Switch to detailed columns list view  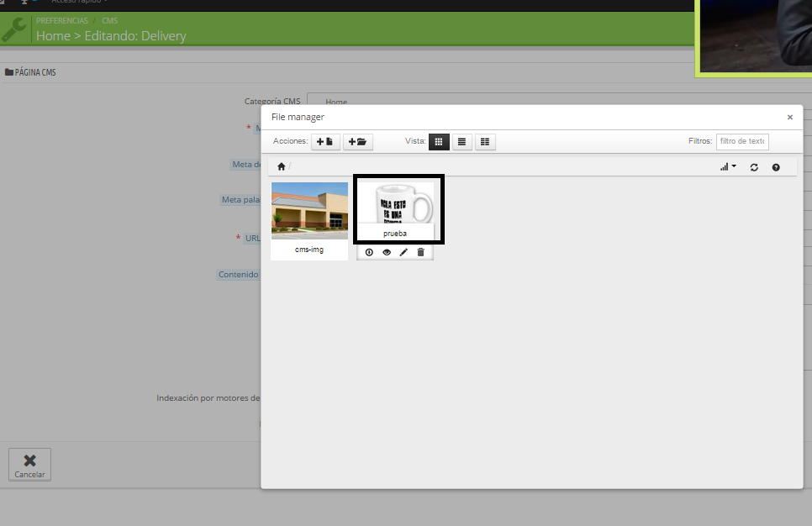(x=485, y=142)
